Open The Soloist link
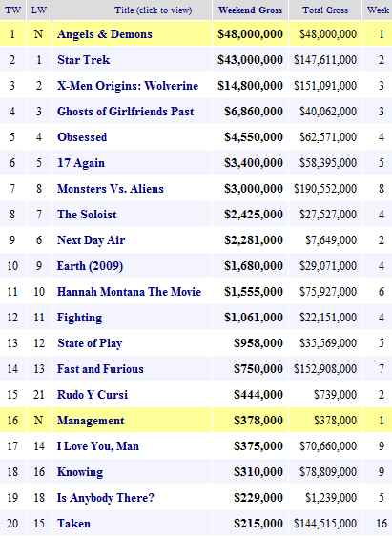Image resolution: width=392 pixels, height=537 pixels. point(87,215)
